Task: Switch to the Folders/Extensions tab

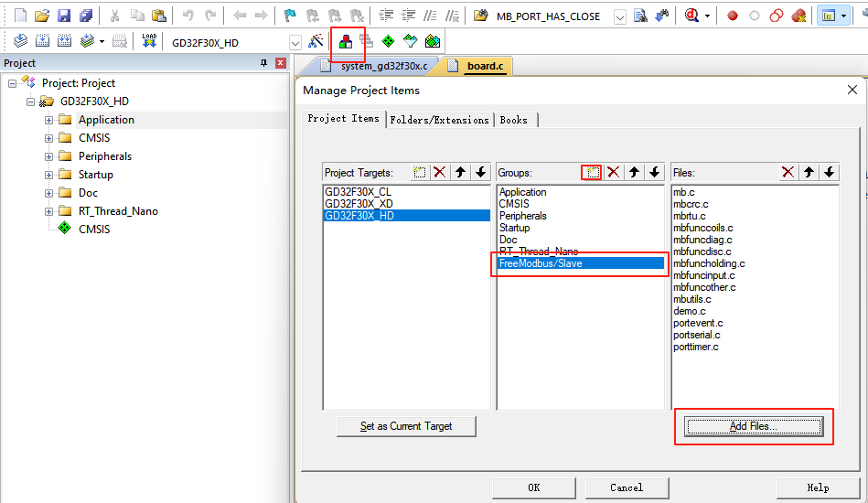Action: tap(440, 120)
